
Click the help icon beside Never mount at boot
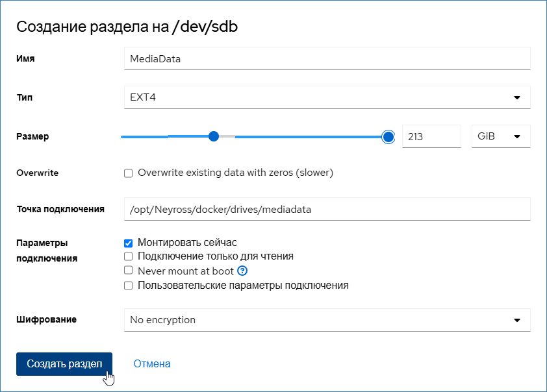coord(243,271)
